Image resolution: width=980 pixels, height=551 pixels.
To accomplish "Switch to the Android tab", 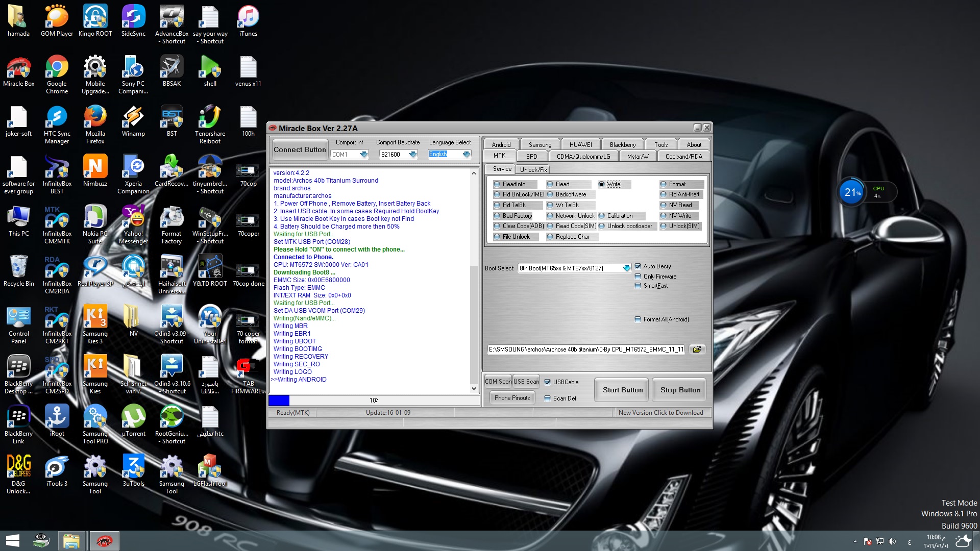I will click(x=501, y=145).
